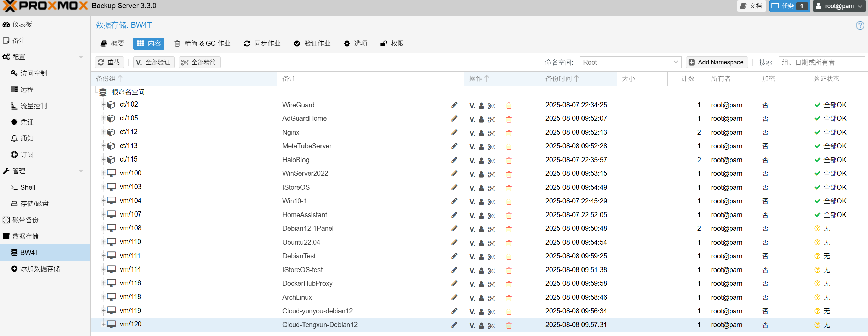The width and height of the screenshot is (868, 336).
Task: Verify vm/111 DebianTest group
Action: click(472, 257)
